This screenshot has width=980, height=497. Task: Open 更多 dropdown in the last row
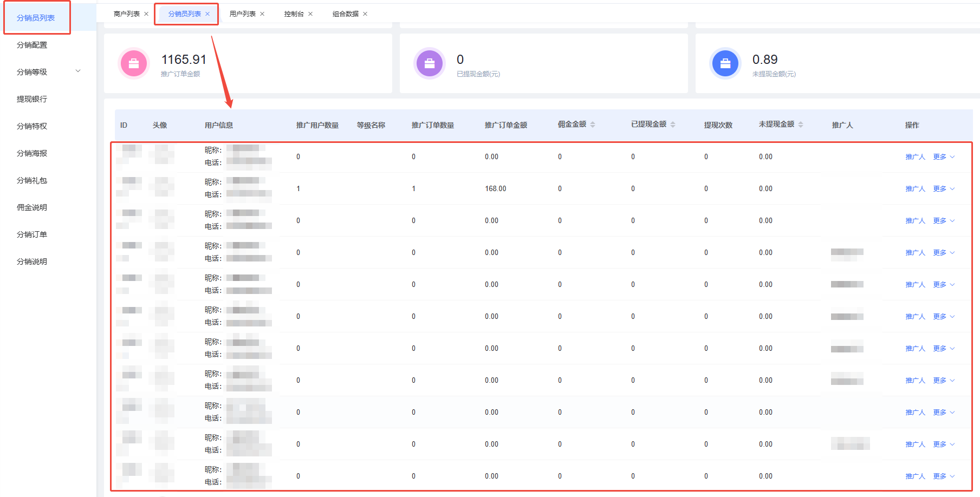[x=943, y=476]
